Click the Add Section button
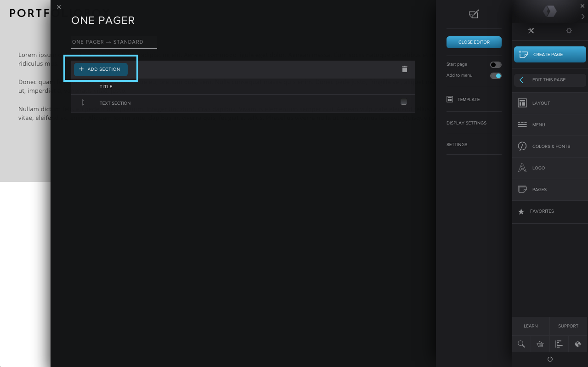The height and width of the screenshot is (367, 588). tap(101, 69)
